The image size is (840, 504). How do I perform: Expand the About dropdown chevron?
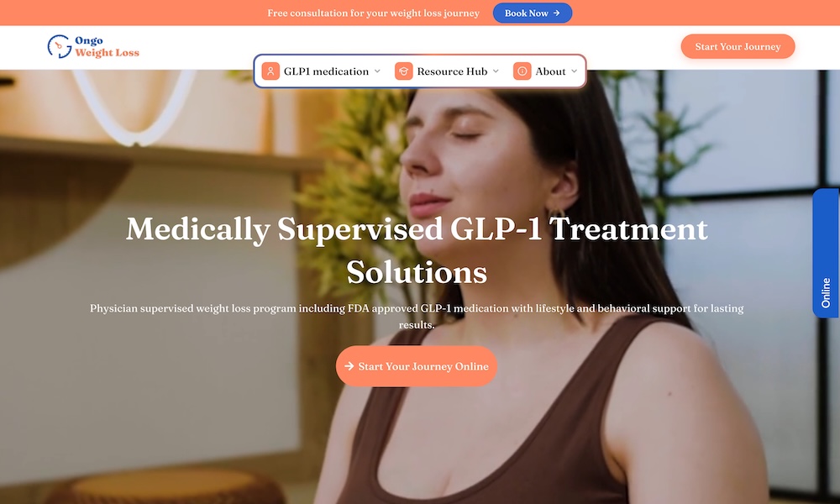(575, 71)
